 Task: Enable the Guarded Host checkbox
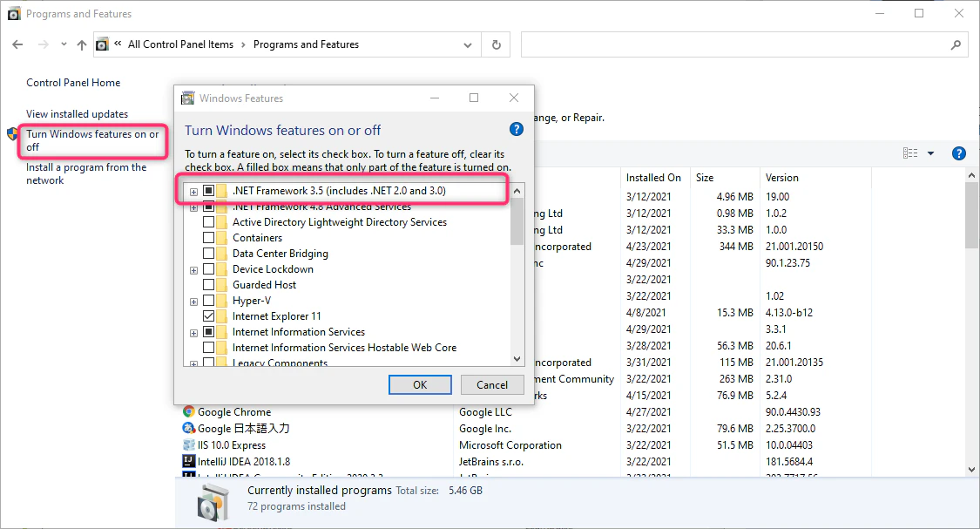pyautogui.click(x=209, y=284)
